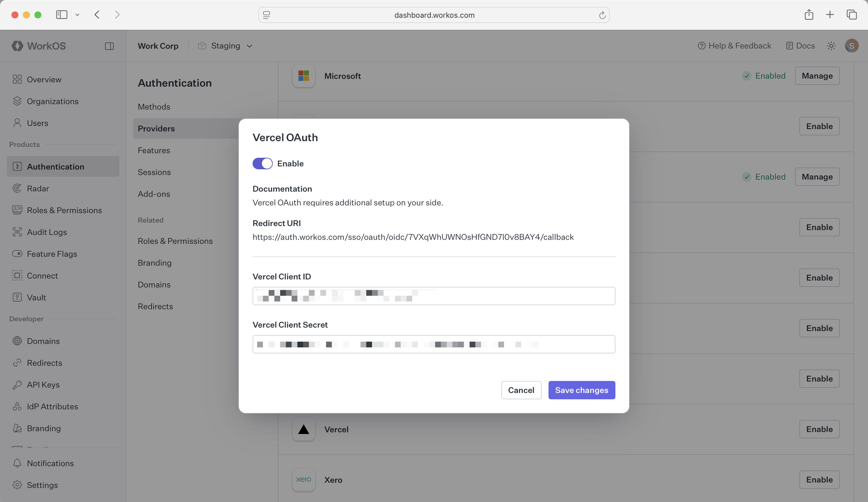Enable the Xero provider
The width and height of the screenshot is (868, 502).
(819, 480)
